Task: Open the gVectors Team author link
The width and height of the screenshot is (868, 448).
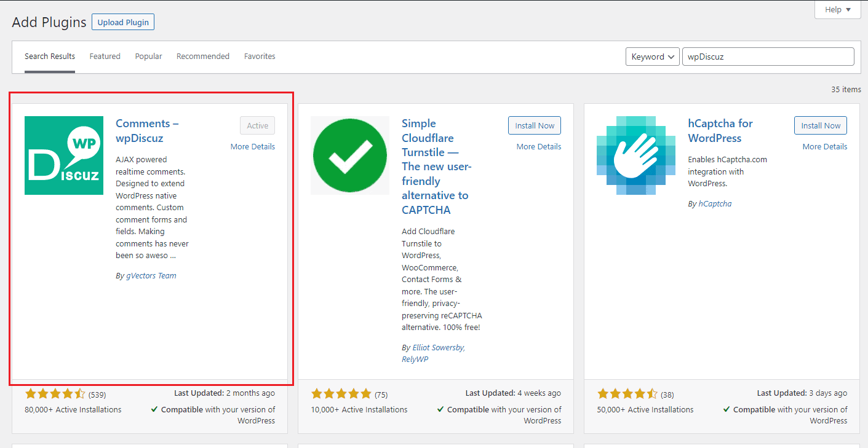Action: pyautogui.click(x=151, y=276)
